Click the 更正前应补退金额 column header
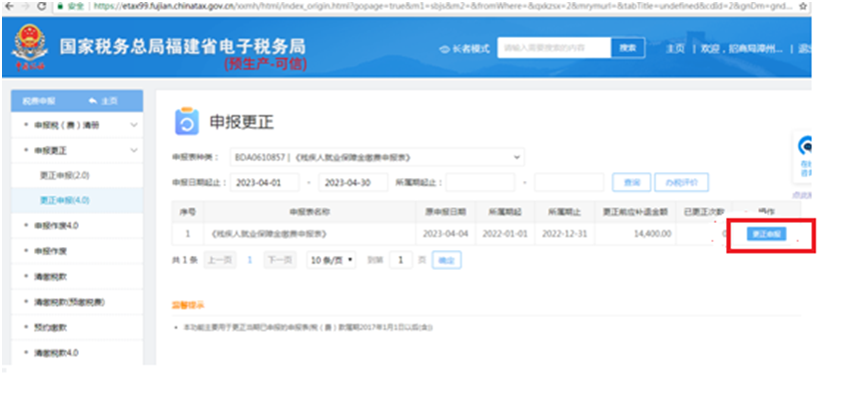The image size is (868, 395). 635,212
